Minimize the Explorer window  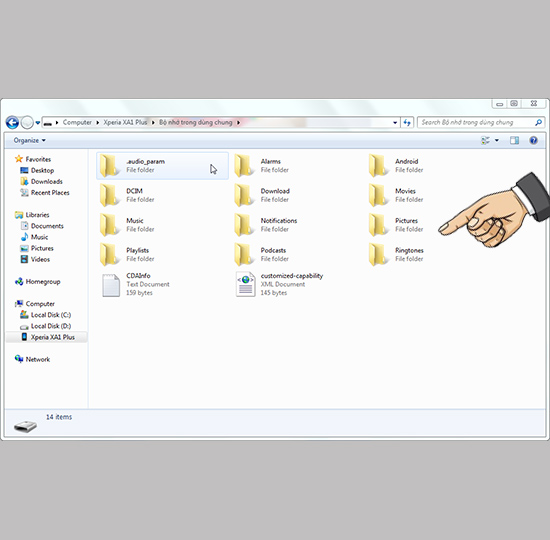tap(500, 104)
